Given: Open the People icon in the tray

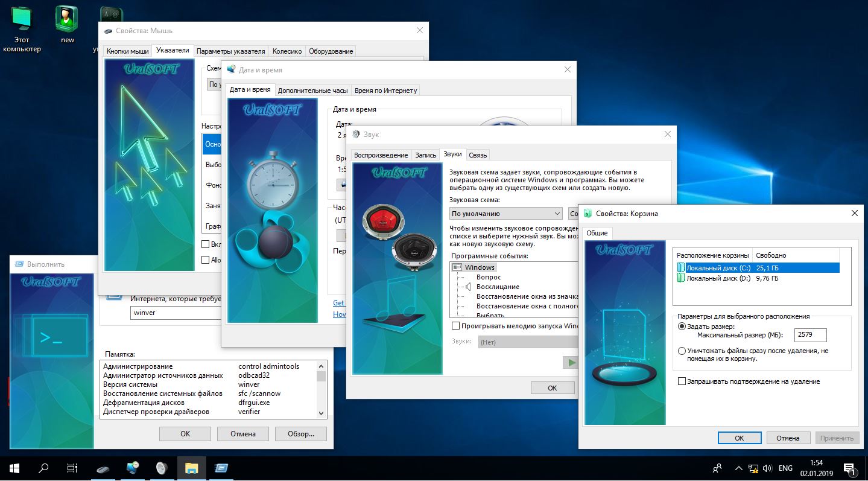Looking at the screenshot, I should [717, 468].
